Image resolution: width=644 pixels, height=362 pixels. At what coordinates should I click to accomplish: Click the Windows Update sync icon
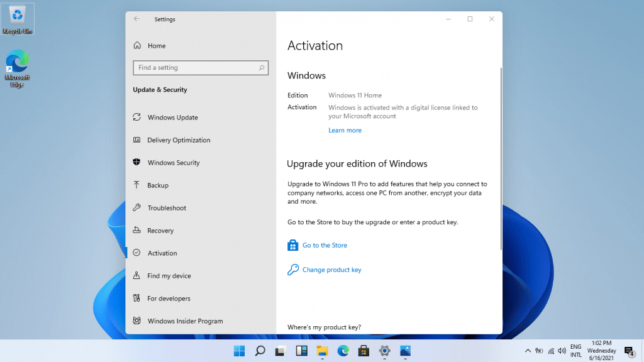pos(136,118)
